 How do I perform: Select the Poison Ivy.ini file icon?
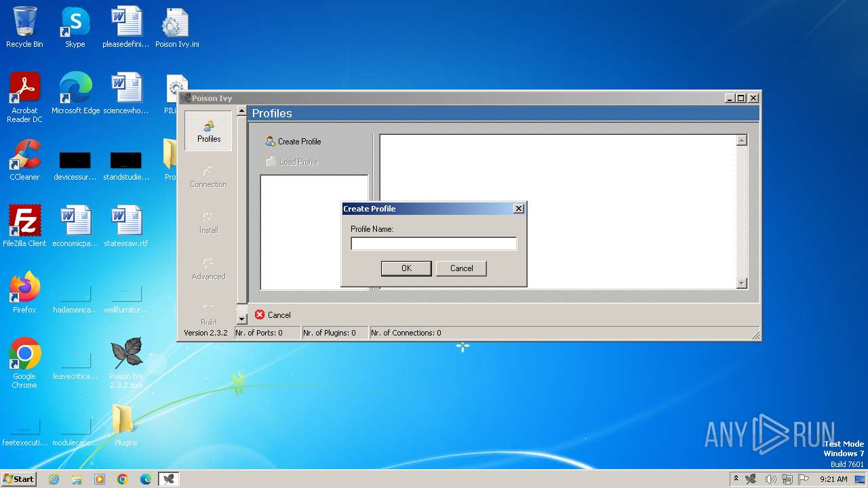176,27
